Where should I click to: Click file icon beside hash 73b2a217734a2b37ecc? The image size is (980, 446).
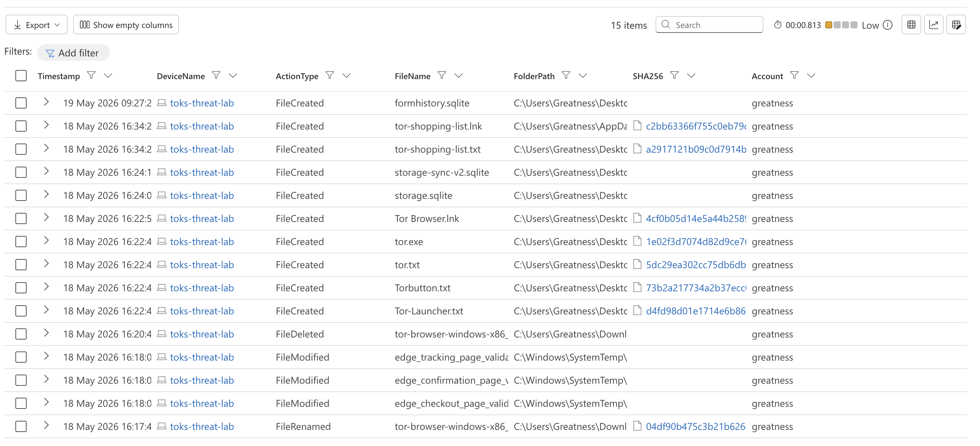[x=638, y=287]
